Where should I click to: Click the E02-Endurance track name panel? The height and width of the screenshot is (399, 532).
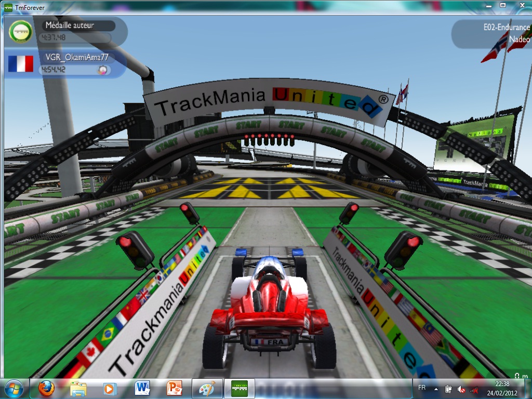495,33
